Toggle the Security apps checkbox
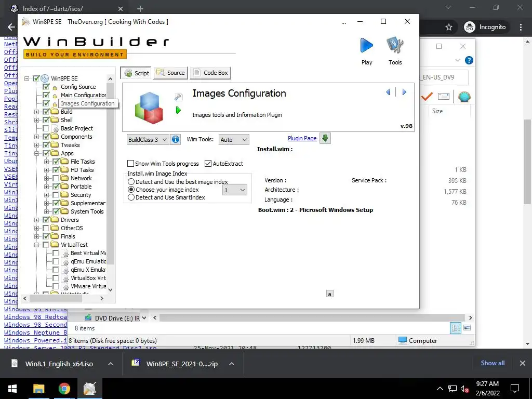Viewport: 532px width, 399px height. (56, 195)
